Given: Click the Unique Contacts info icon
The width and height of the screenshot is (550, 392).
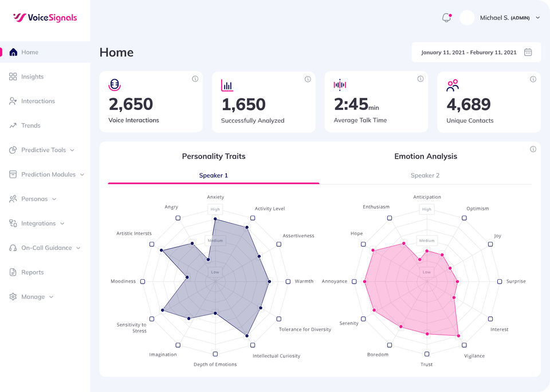Looking at the screenshot, I should tap(533, 79).
